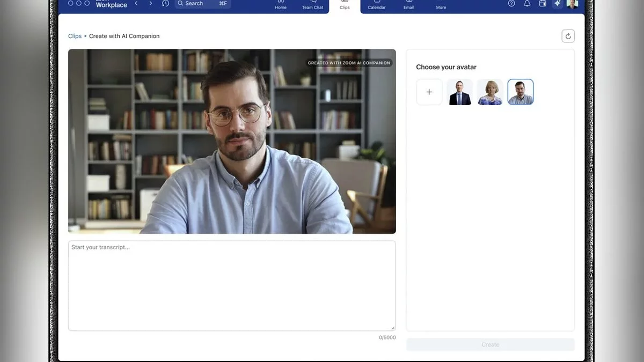The width and height of the screenshot is (644, 362).
Task: Open the history clock icon
Action: [165, 3]
